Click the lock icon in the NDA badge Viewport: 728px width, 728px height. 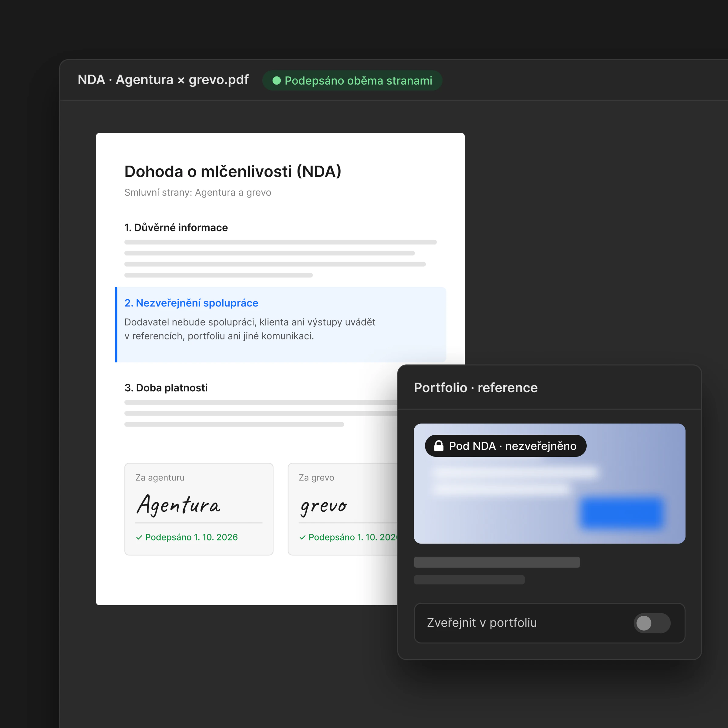point(439,446)
